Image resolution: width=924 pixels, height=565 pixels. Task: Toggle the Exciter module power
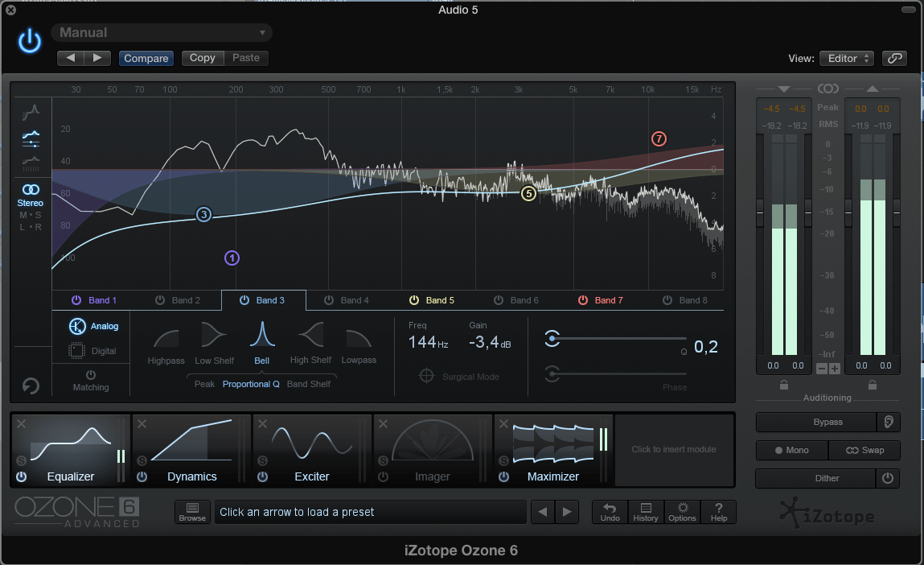point(263,476)
